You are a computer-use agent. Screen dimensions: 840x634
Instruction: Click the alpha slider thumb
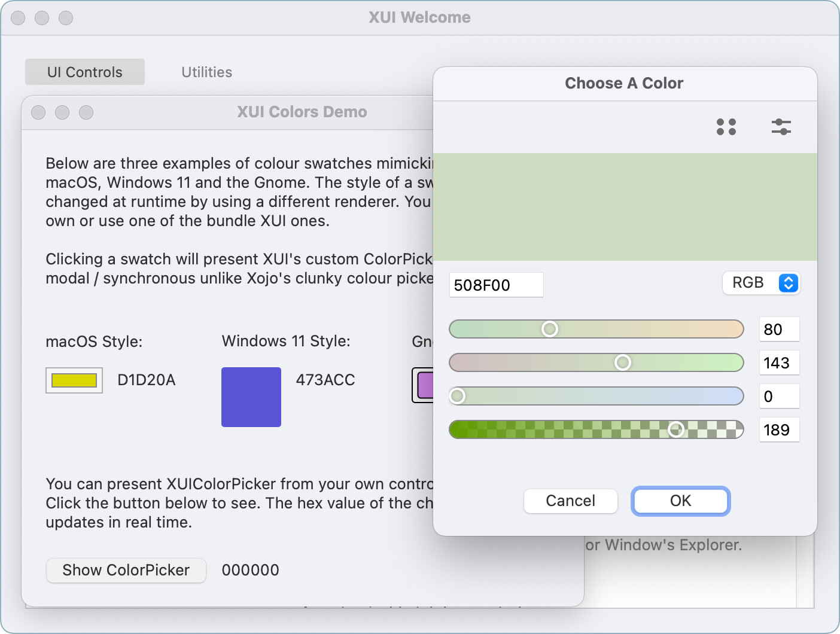pos(676,429)
